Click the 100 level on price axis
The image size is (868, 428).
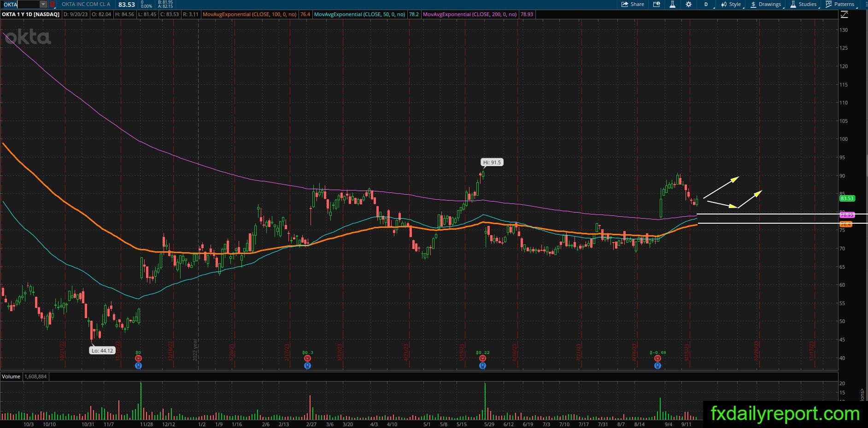click(844, 139)
